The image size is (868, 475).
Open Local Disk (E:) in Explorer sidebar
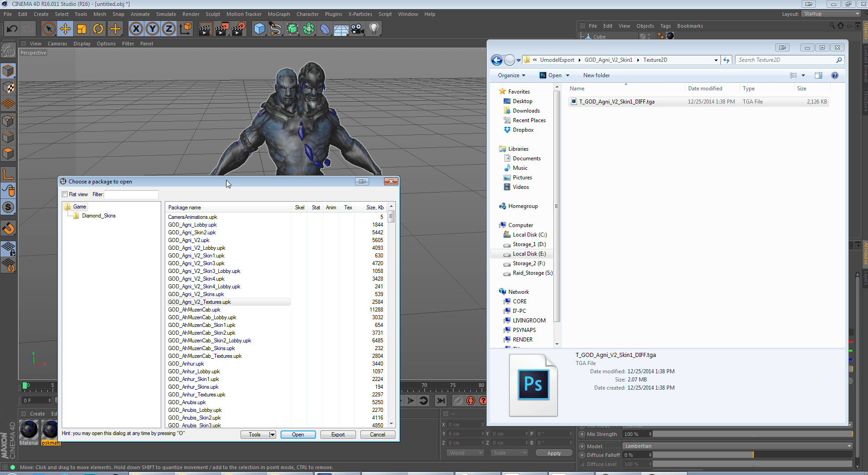pos(529,254)
